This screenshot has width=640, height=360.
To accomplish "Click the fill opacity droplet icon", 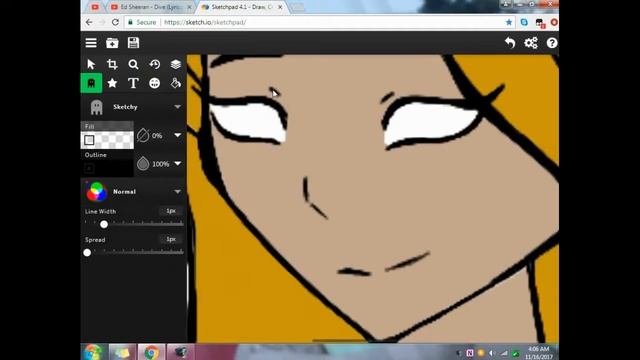I will (143, 135).
